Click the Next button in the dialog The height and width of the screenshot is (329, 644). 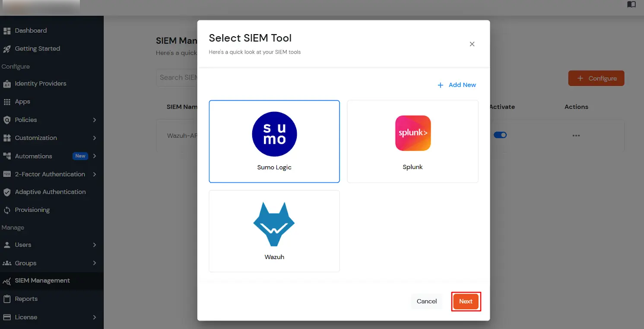466,301
